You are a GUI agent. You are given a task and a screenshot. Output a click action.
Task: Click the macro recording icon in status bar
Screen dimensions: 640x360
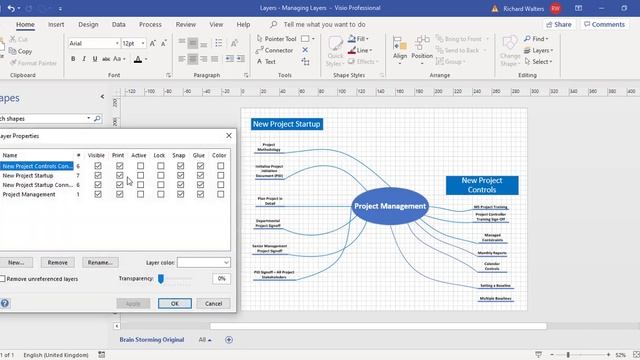pyautogui.click(x=102, y=355)
